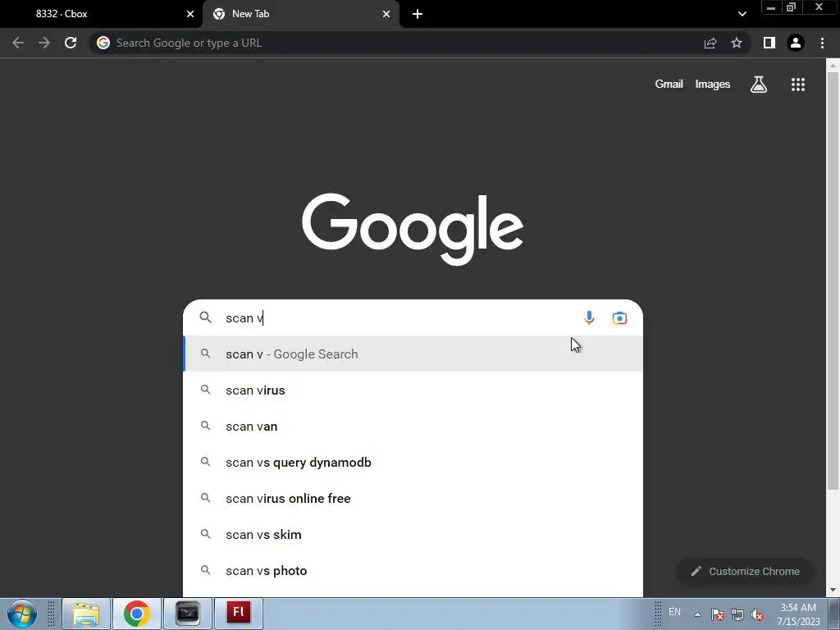This screenshot has width=840, height=630.
Task: Choose the 'scan virus' suggestion
Action: [x=413, y=390]
